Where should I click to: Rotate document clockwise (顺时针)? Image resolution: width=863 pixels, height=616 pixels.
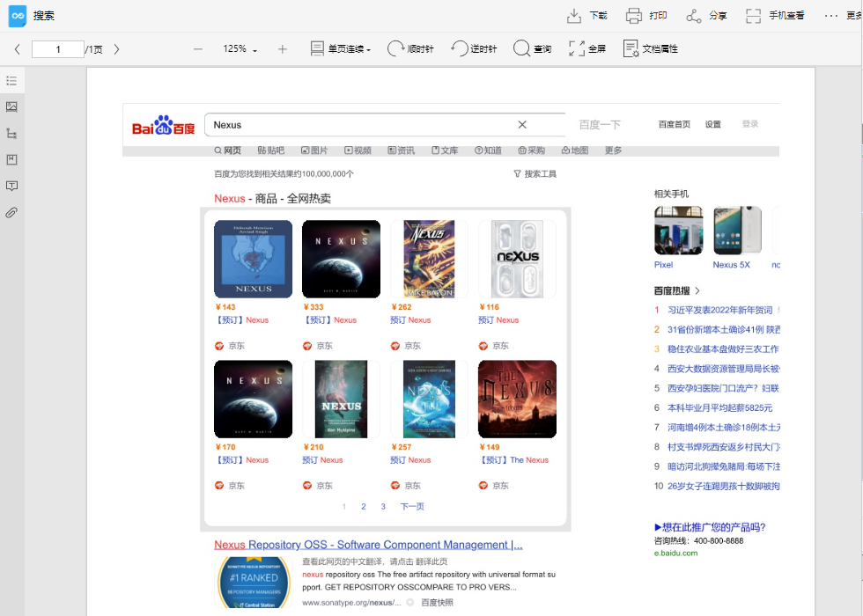pos(410,49)
